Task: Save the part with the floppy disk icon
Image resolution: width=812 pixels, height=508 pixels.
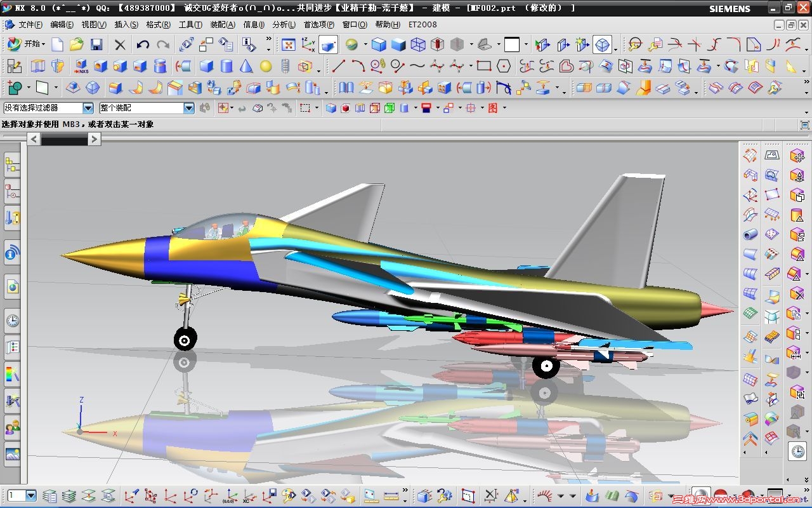Action: pyautogui.click(x=96, y=44)
